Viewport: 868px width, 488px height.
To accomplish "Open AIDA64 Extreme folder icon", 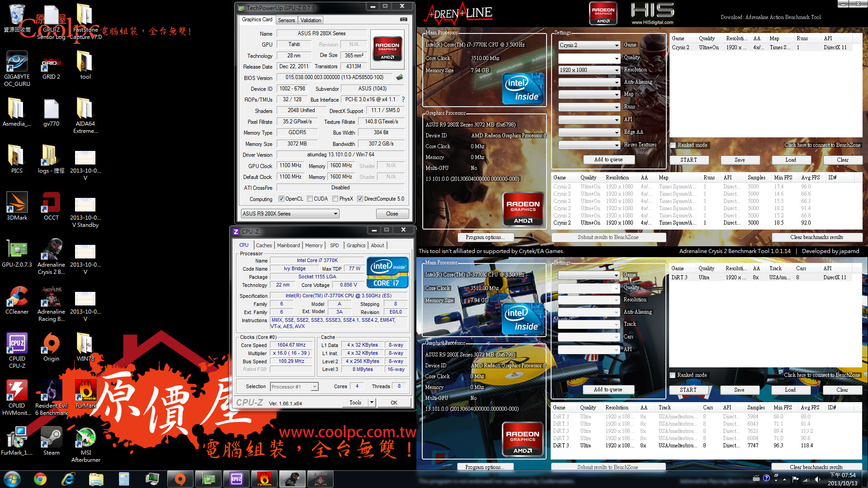I will click(x=85, y=115).
